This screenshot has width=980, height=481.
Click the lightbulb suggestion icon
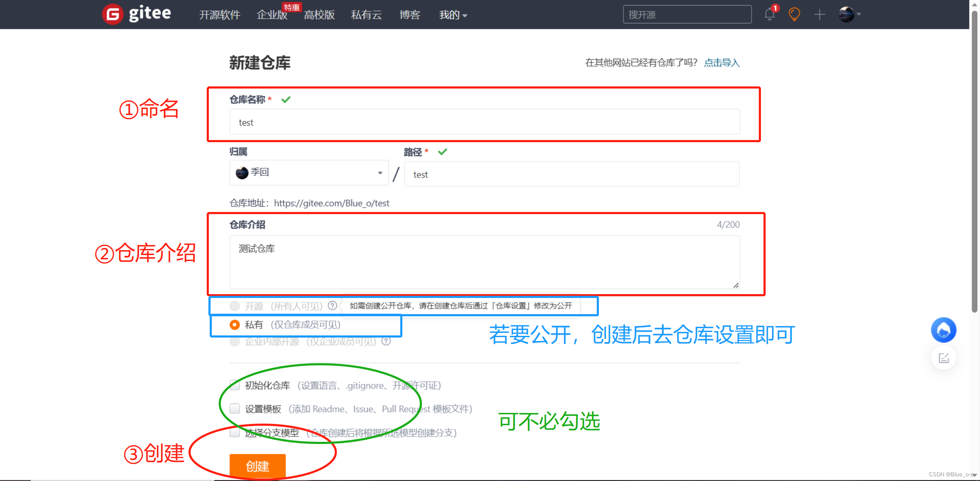coord(794,14)
